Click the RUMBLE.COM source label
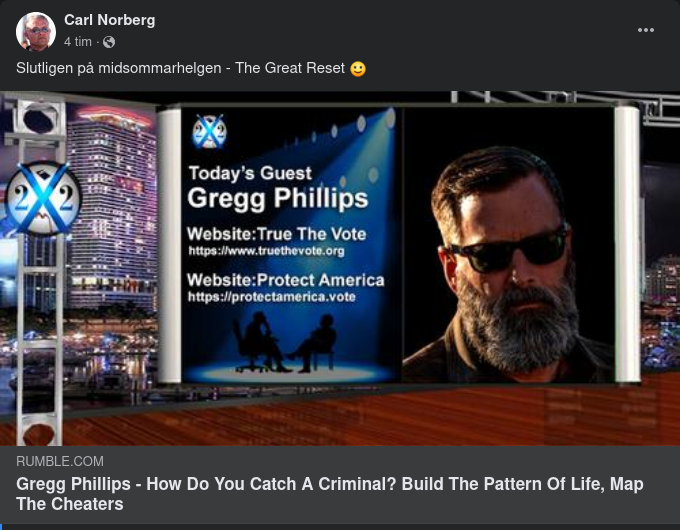Viewport: 680px width, 530px height. coord(60,461)
